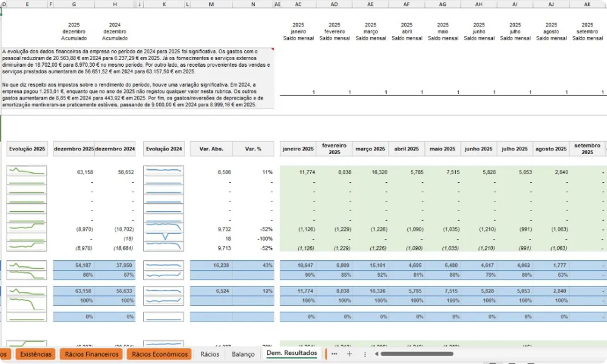Click the julho 2025 header cell

tap(515, 149)
